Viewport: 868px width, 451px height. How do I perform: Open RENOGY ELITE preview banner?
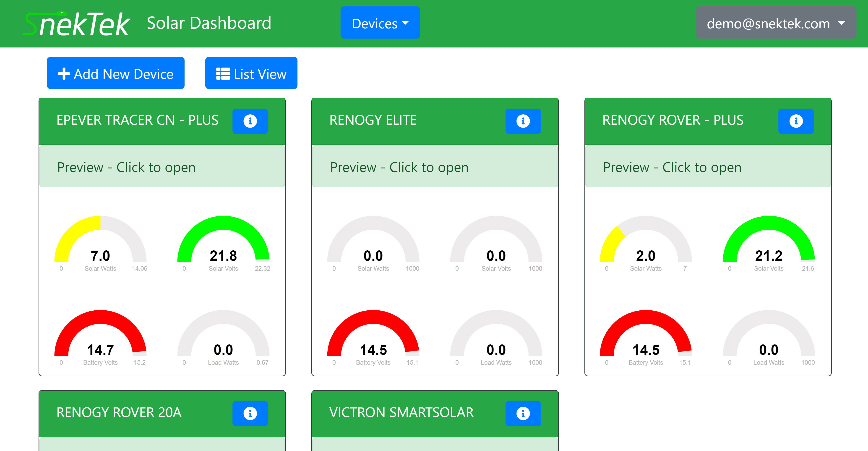435,167
